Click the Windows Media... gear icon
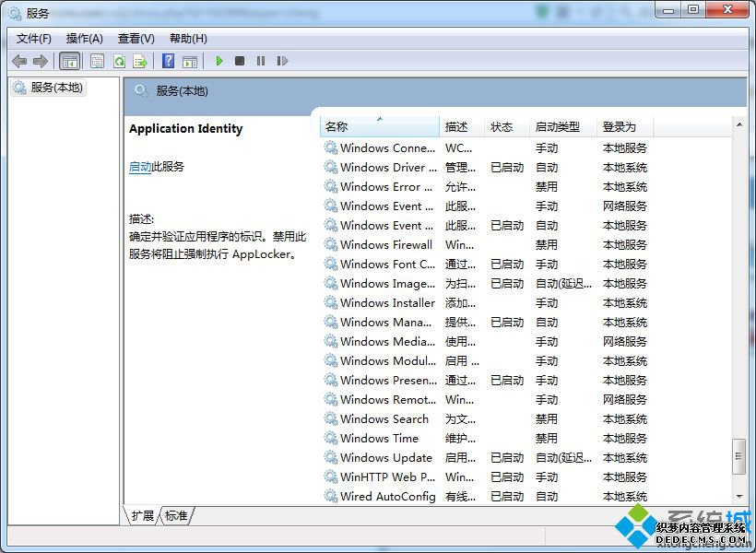This screenshot has height=553, width=756. (x=331, y=341)
